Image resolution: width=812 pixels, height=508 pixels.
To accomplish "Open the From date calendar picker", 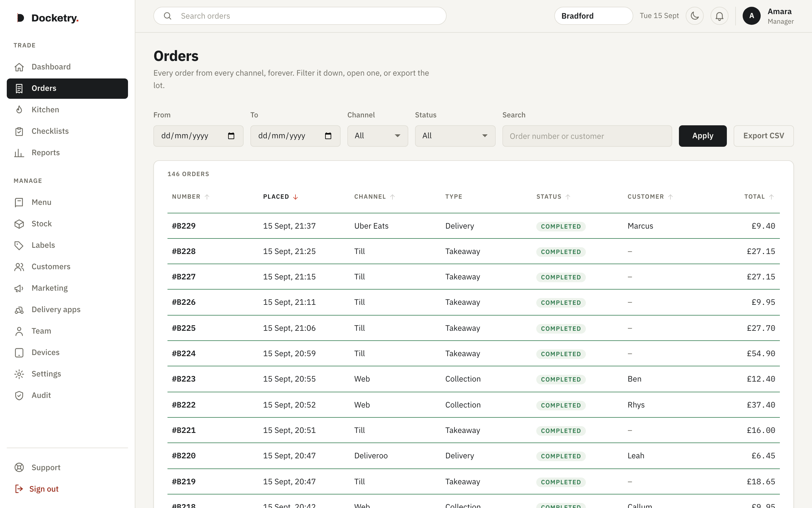I will pos(231,136).
